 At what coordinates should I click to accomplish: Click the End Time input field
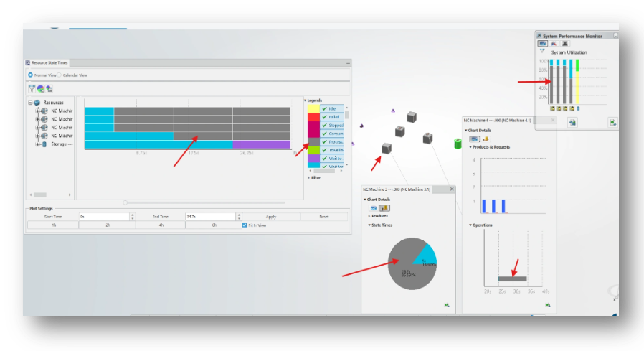[x=210, y=217]
